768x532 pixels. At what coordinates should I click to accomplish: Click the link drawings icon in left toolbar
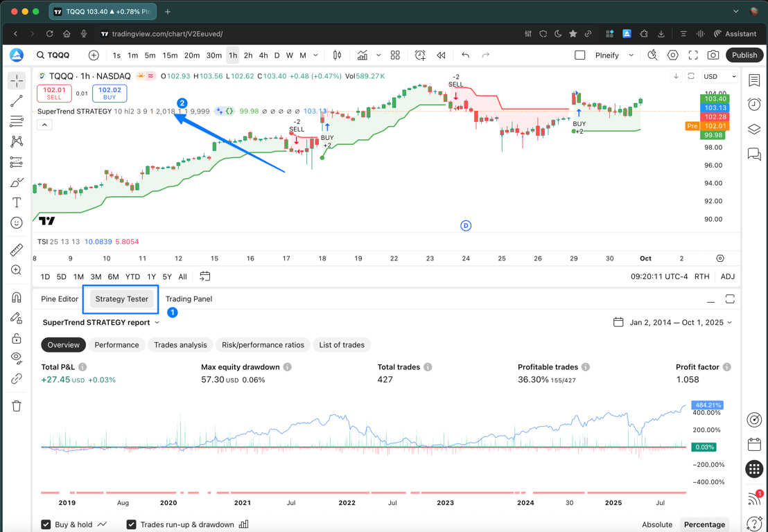(17, 378)
